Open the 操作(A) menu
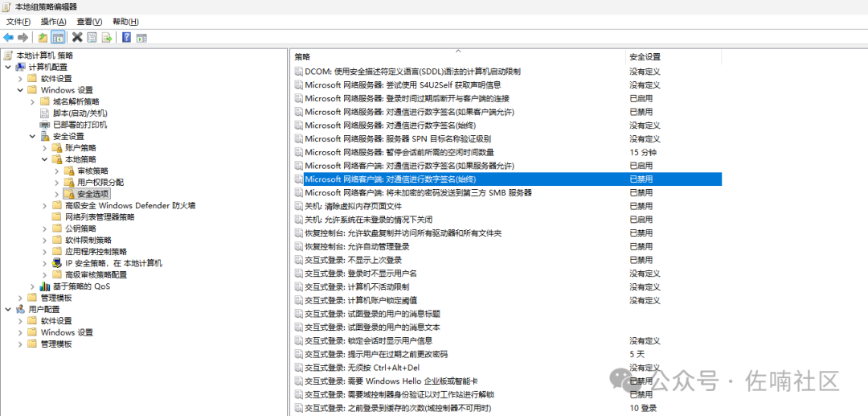The image size is (868, 416). pos(53,22)
